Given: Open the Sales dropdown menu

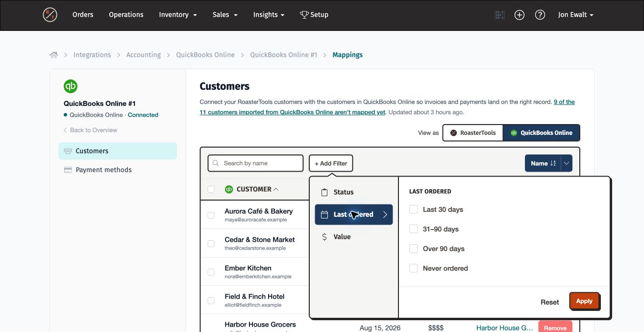Looking at the screenshot, I should [225, 15].
